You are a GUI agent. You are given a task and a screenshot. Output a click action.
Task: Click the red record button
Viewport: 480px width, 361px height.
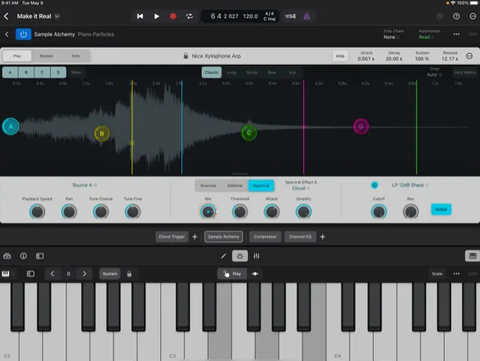tap(173, 16)
